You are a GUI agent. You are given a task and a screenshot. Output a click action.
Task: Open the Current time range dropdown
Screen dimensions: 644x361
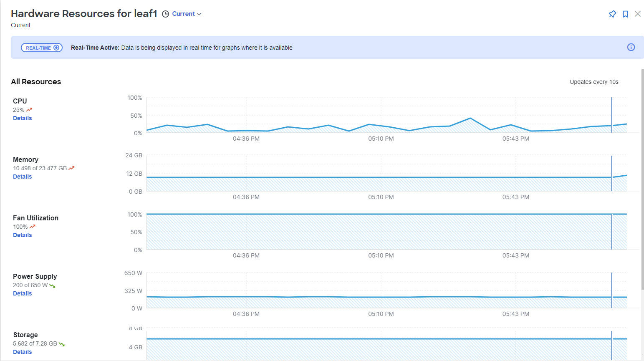[187, 14]
